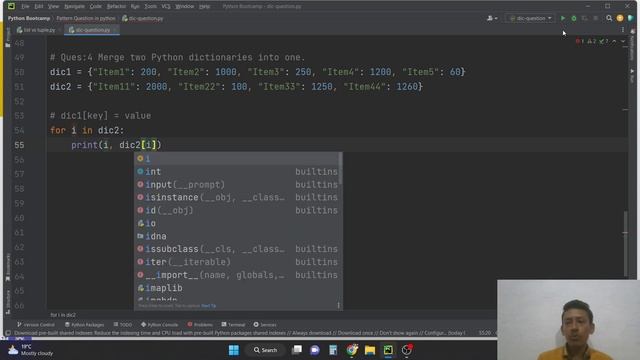Viewport: 640px width, 360px height.
Task: Click the Windows taskbar Search box
Action: pyautogui.click(x=265, y=350)
